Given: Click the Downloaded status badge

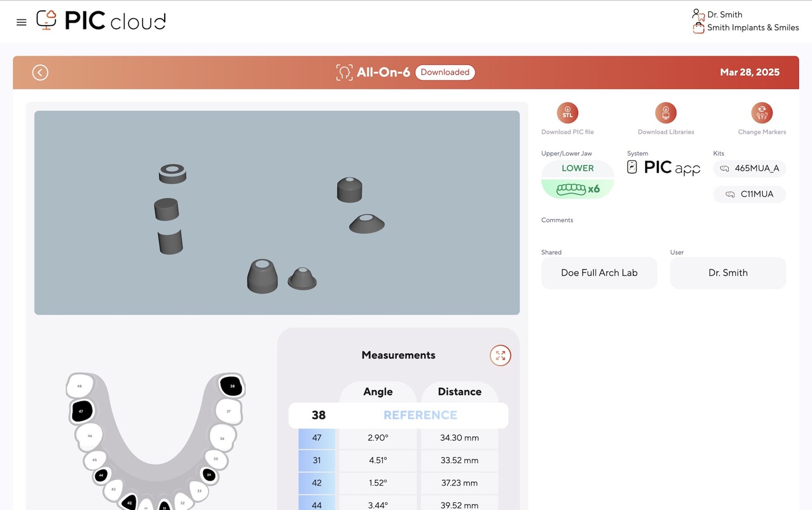Looking at the screenshot, I should (445, 73).
